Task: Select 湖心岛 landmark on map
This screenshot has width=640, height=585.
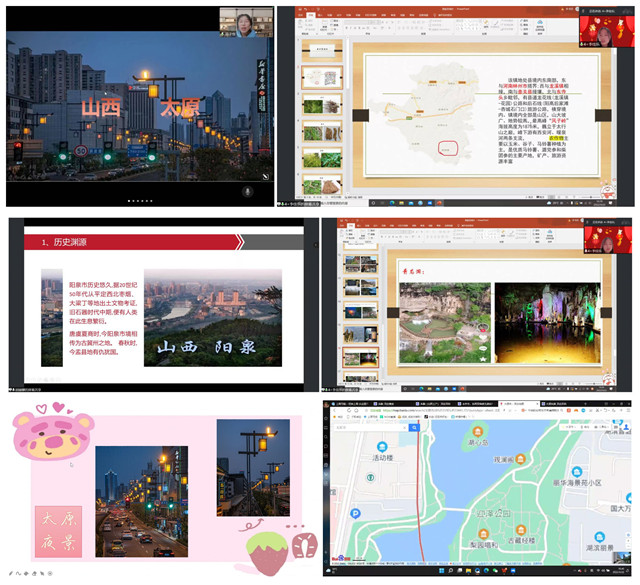Action: click(x=478, y=437)
